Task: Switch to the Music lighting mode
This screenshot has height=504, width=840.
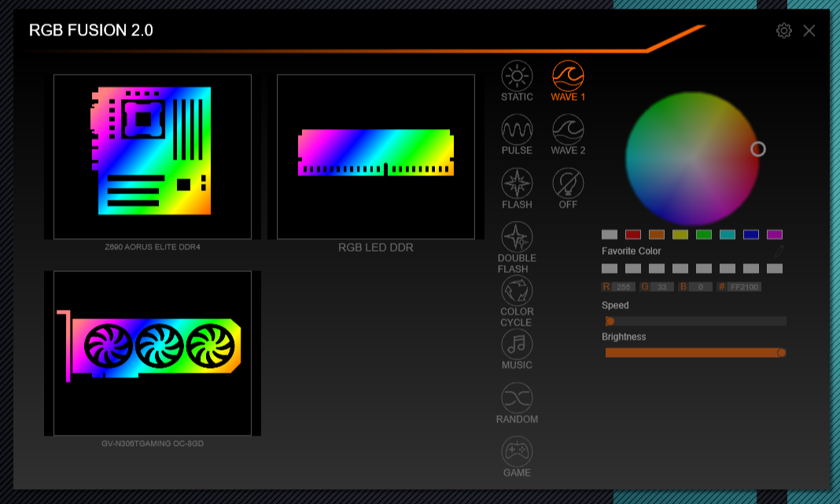Action: [517, 349]
